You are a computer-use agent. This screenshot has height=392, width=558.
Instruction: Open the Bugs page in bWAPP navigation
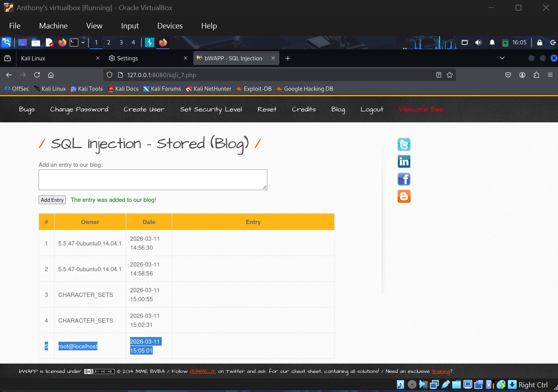click(x=27, y=109)
